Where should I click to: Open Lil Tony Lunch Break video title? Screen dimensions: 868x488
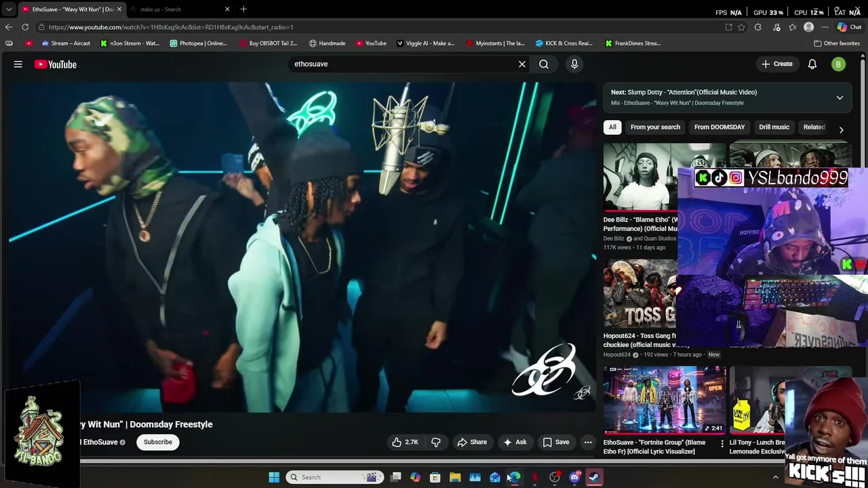point(757,447)
